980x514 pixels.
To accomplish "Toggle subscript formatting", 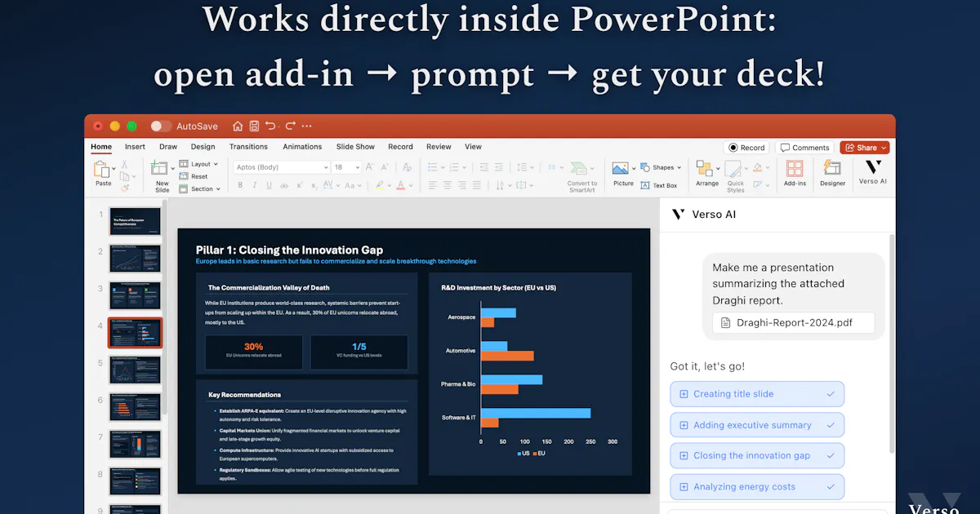I will pyautogui.click(x=314, y=185).
